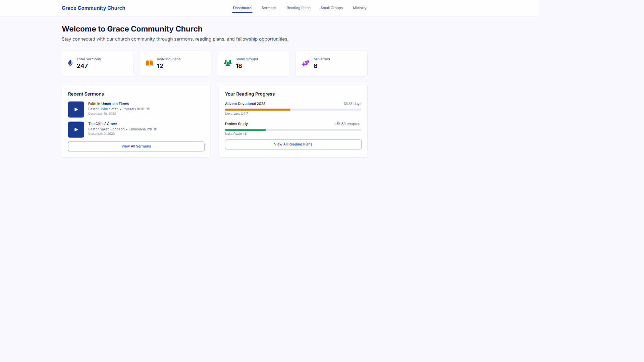Open the Sermons navigation item
The height and width of the screenshot is (362, 644).
point(269,8)
